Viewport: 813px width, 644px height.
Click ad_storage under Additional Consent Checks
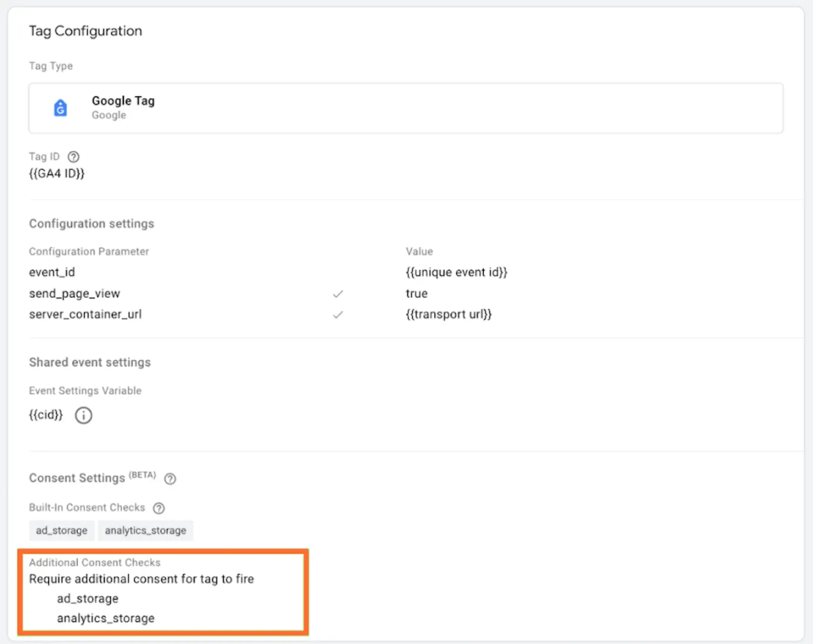tap(88, 599)
